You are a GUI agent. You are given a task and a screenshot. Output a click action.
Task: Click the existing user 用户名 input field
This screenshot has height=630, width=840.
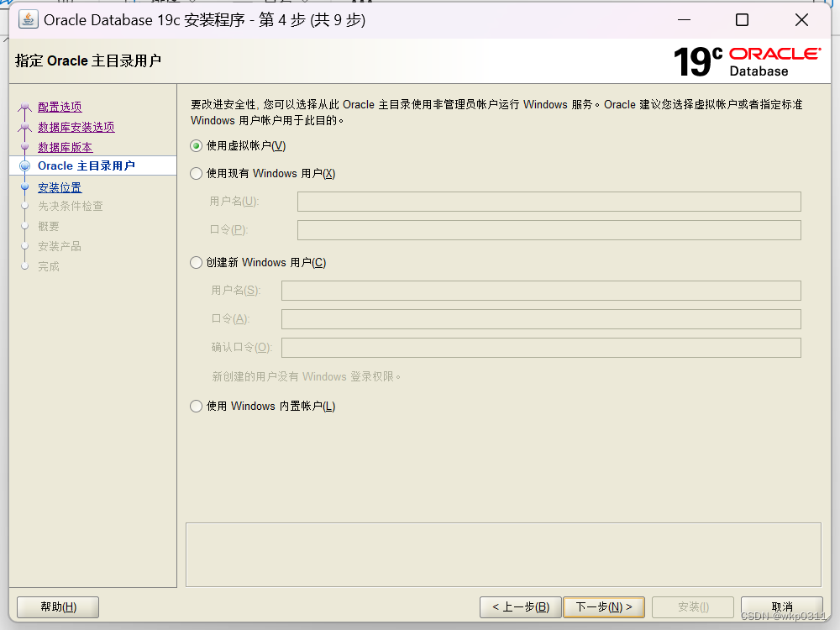[x=549, y=201]
